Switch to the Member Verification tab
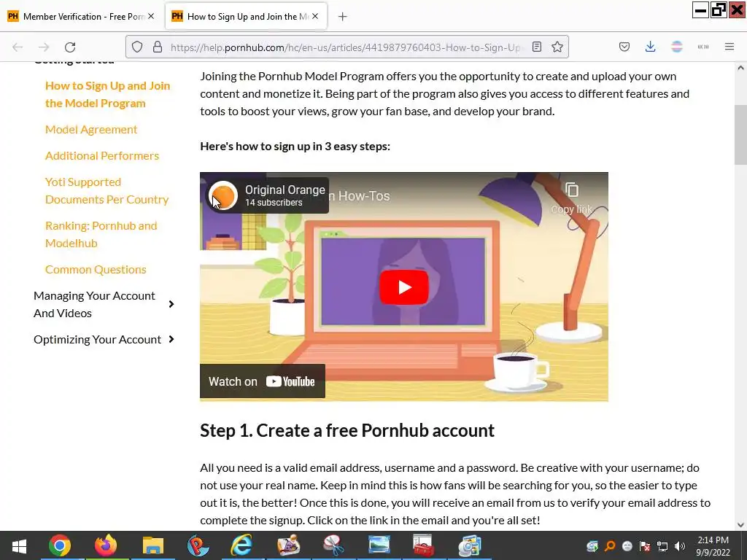 (x=81, y=17)
